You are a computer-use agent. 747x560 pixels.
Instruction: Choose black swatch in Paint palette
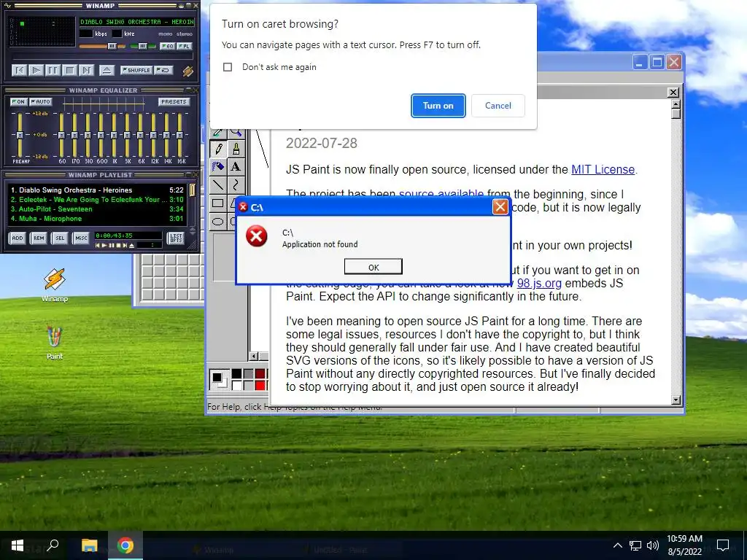coord(236,374)
